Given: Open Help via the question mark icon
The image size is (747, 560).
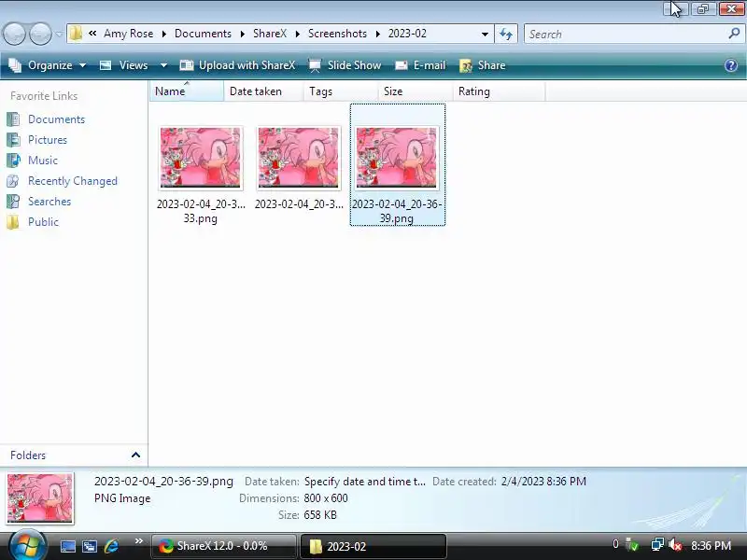Looking at the screenshot, I should pos(731,65).
